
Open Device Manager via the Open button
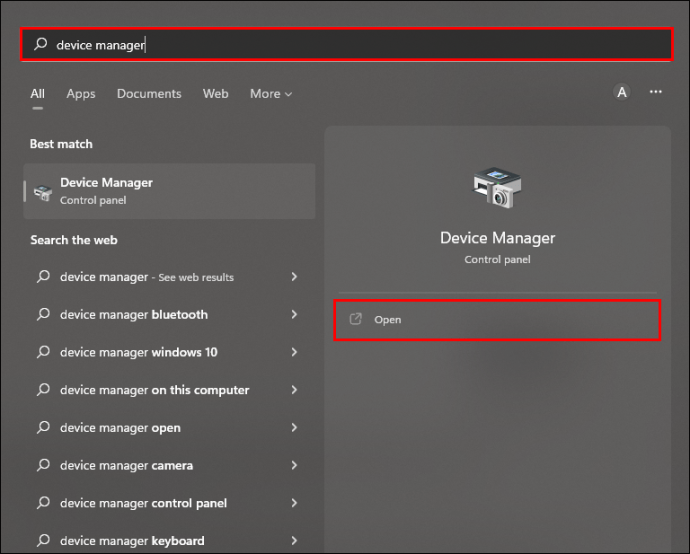(497, 320)
